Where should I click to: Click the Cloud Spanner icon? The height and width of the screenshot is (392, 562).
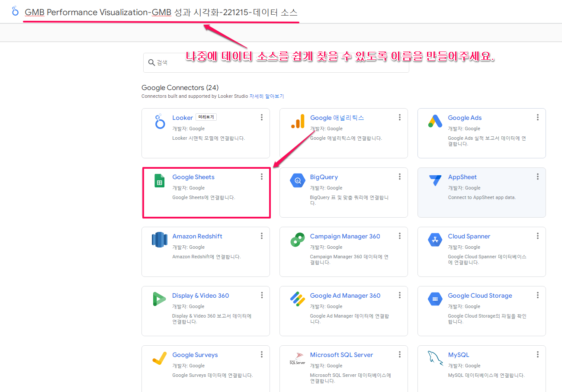coord(435,239)
